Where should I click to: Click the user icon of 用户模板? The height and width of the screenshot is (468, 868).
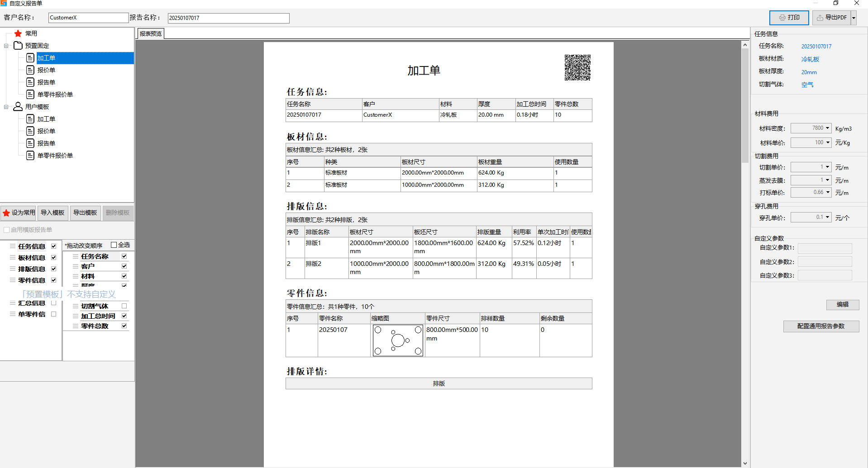(x=18, y=107)
